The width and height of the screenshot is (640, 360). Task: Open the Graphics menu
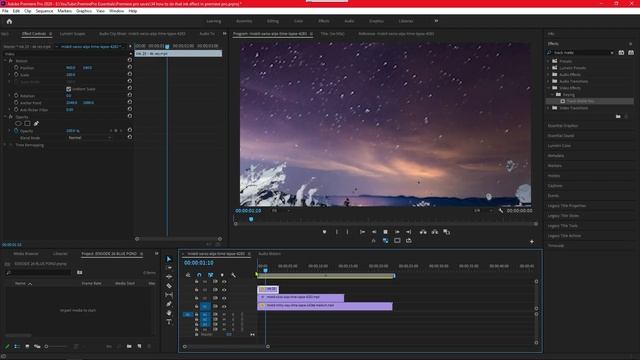[x=84, y=11]
